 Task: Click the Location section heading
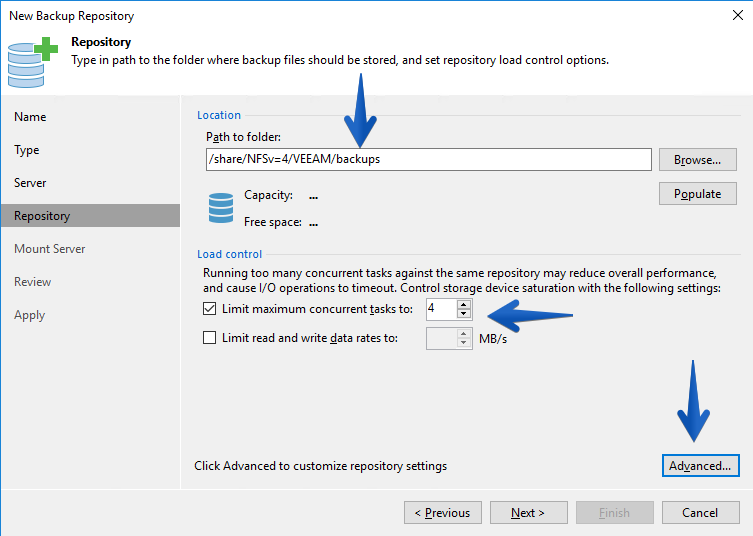click(219, 115)
